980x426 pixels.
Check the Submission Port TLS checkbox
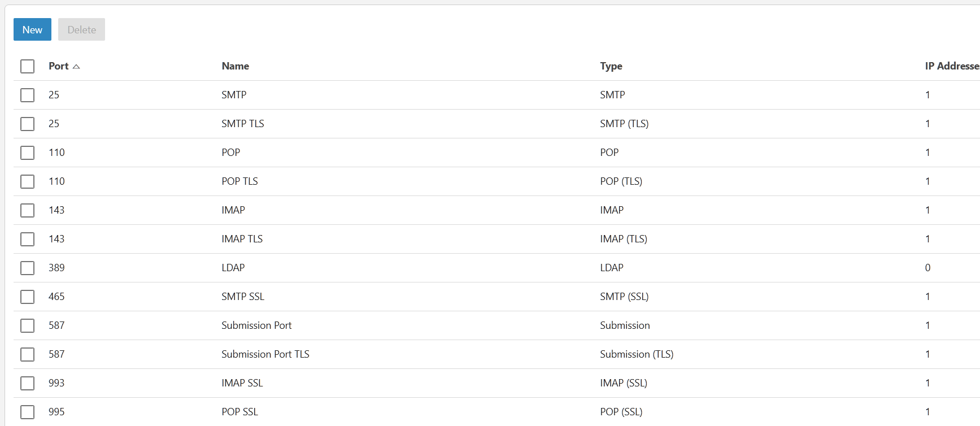coord(27,354)
